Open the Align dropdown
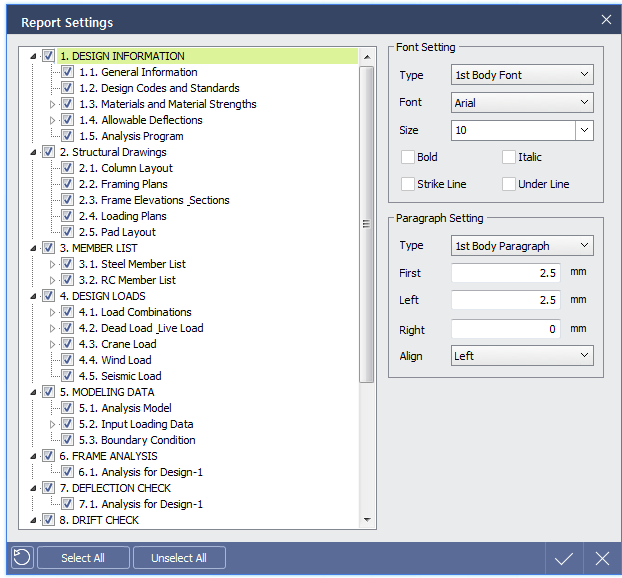The width and height of the screenshot is (622, 578). (522, 356)
